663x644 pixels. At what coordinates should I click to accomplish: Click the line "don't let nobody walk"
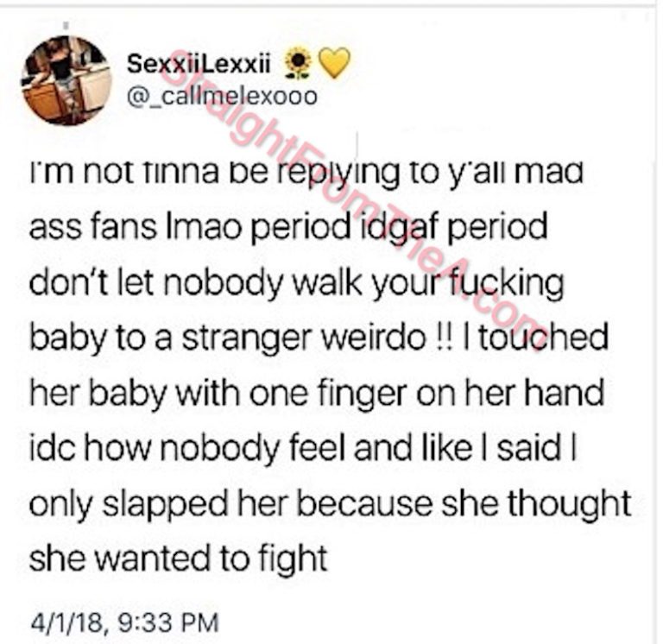point(297,283)
